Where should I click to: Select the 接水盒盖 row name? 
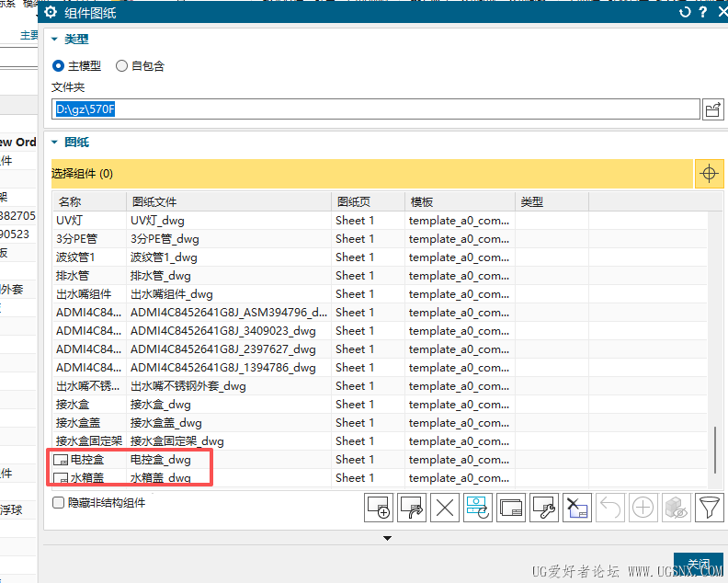[x=78, y=423]
